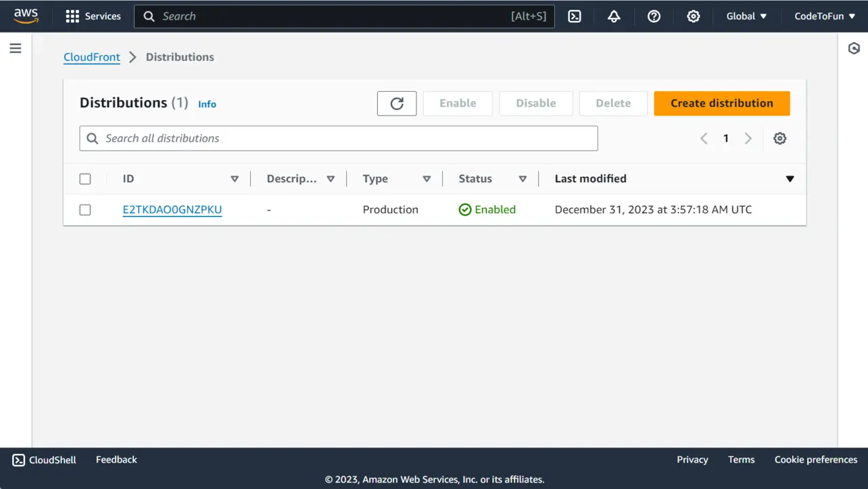
Task: Select the E2TKDAO0GNZPKU distribution checkbox
Action: 85,210
